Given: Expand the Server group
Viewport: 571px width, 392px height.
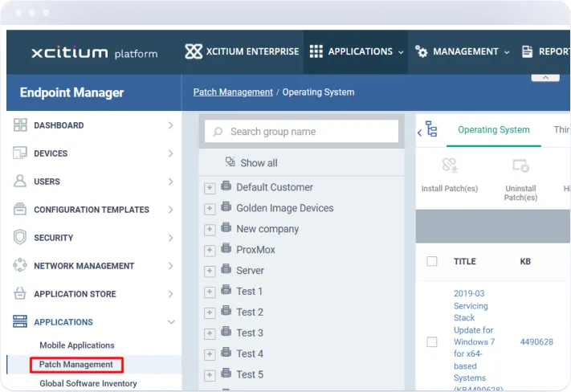Looking at the screenshot, I should coord(210,271).
